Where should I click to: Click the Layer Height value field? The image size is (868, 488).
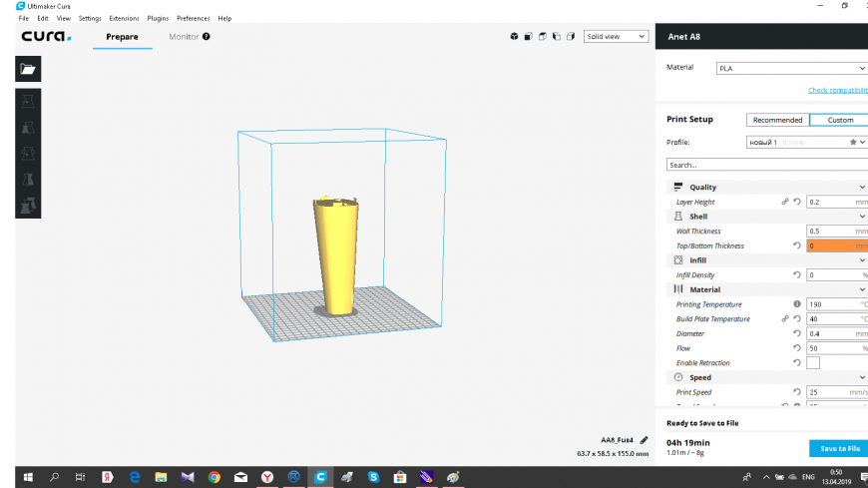[x=837, y=202]
